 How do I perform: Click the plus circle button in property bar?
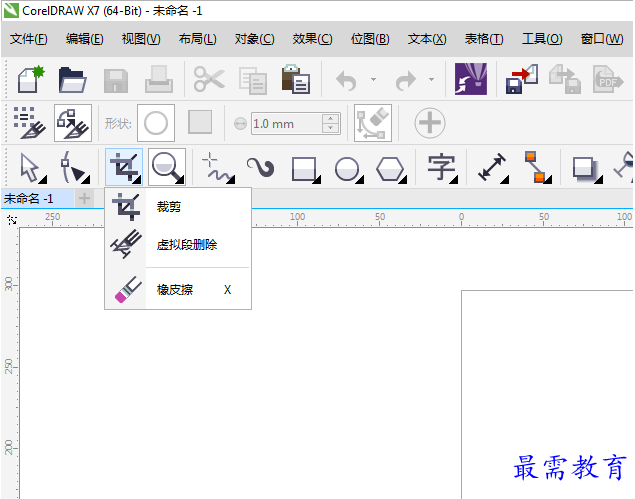[430, 123]
